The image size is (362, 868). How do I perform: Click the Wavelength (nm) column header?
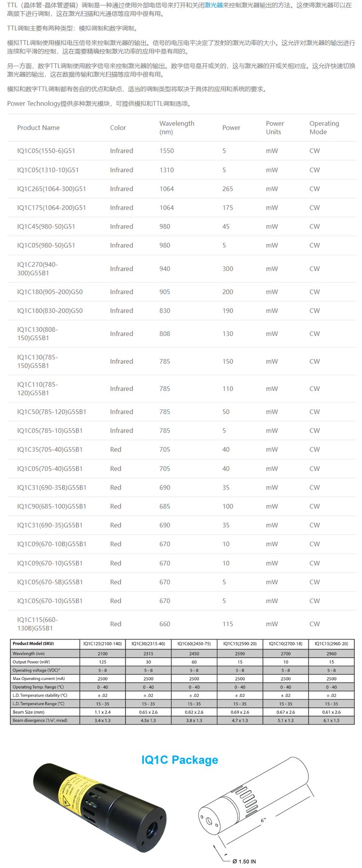click(x=177, y=128)
